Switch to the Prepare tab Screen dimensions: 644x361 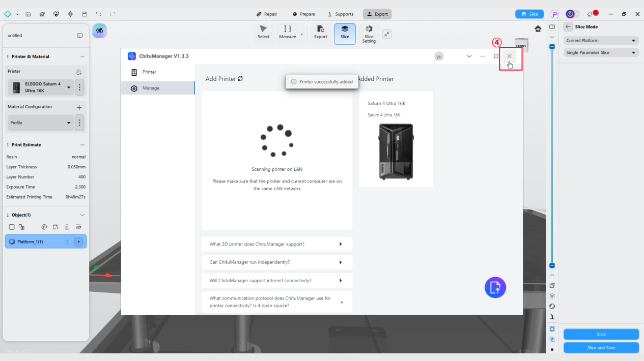coord(305,14)
